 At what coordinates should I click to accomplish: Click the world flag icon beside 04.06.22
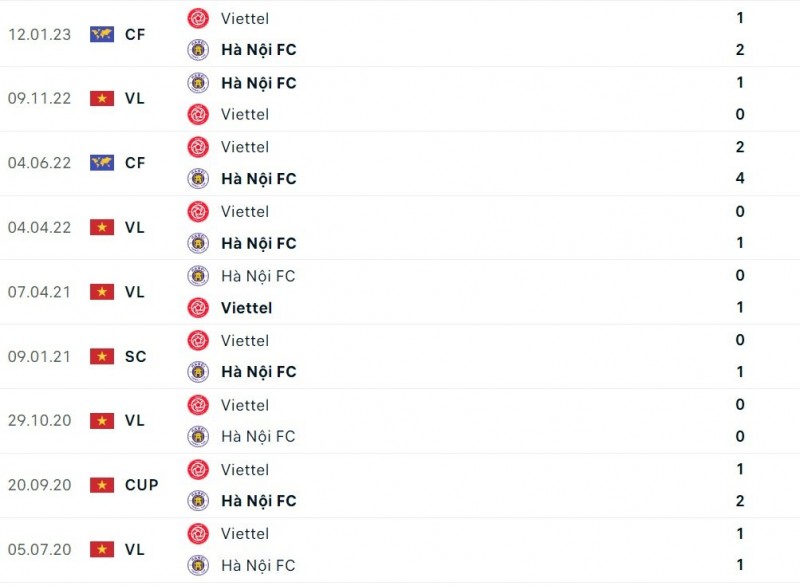102,163
